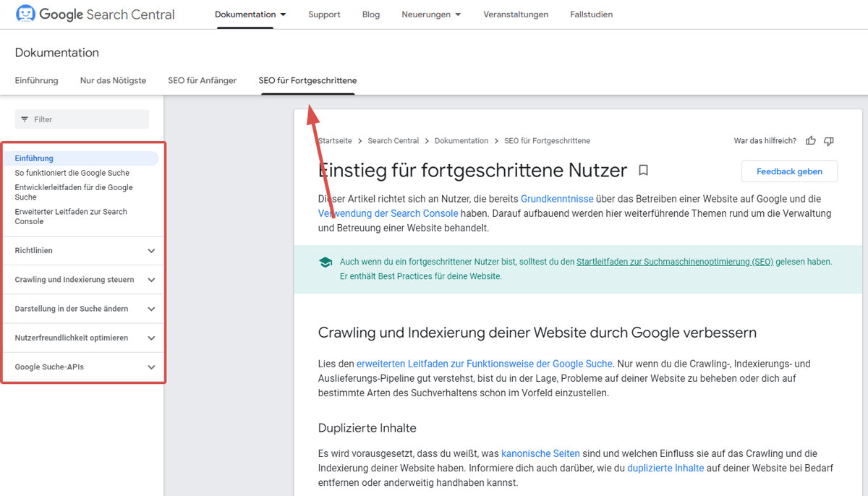Click the Dokumentation page heading
The width and height of the screenshot is (868, 496).
57,53
